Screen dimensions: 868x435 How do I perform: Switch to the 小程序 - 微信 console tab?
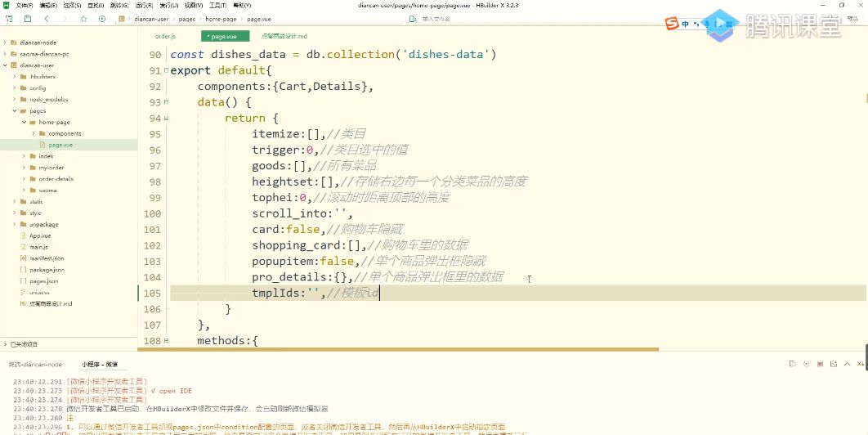coord(100,365)
